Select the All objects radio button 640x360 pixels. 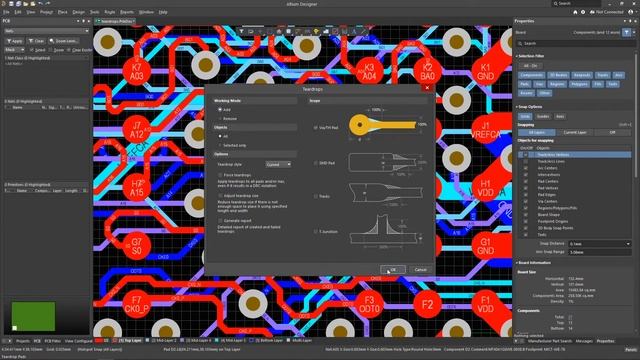pos(220,136)
